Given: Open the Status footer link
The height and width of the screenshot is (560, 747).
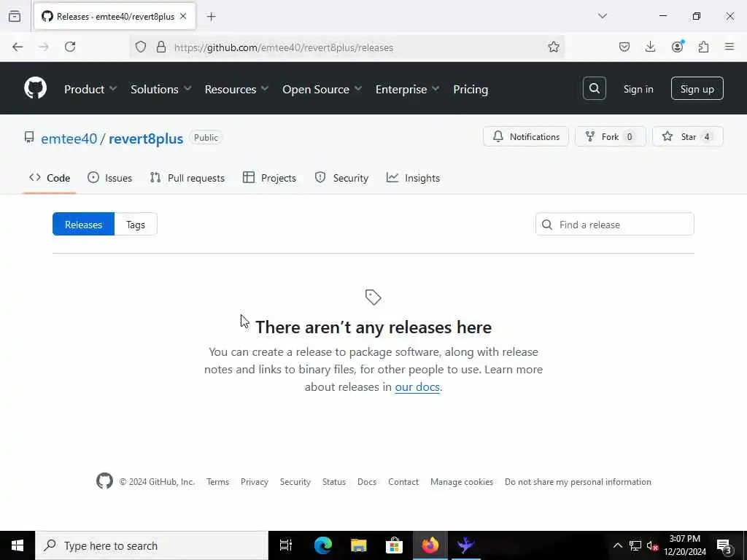Looking at the screenshot, I should tap(334, 482).
